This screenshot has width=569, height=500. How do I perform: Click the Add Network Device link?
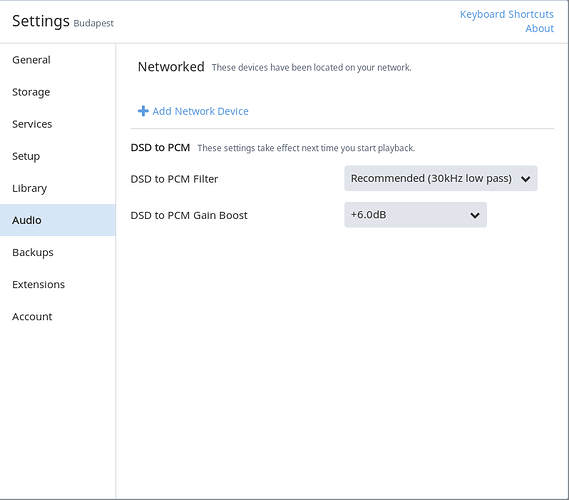(200, 111)
